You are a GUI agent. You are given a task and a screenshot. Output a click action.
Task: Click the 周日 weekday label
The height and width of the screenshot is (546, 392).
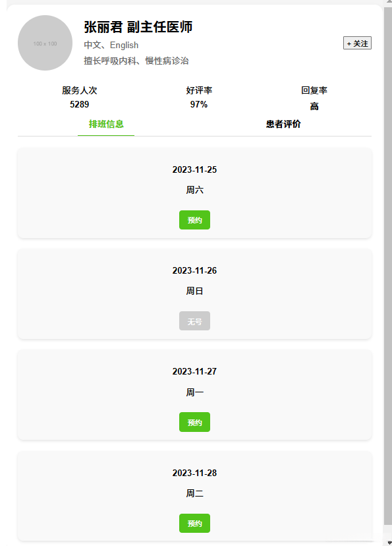click(194, 290)
